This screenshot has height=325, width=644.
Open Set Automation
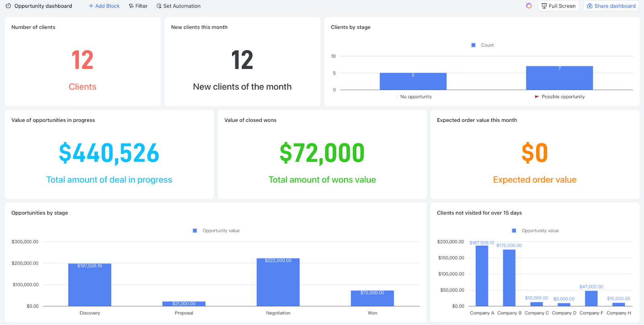click(178, 6)
